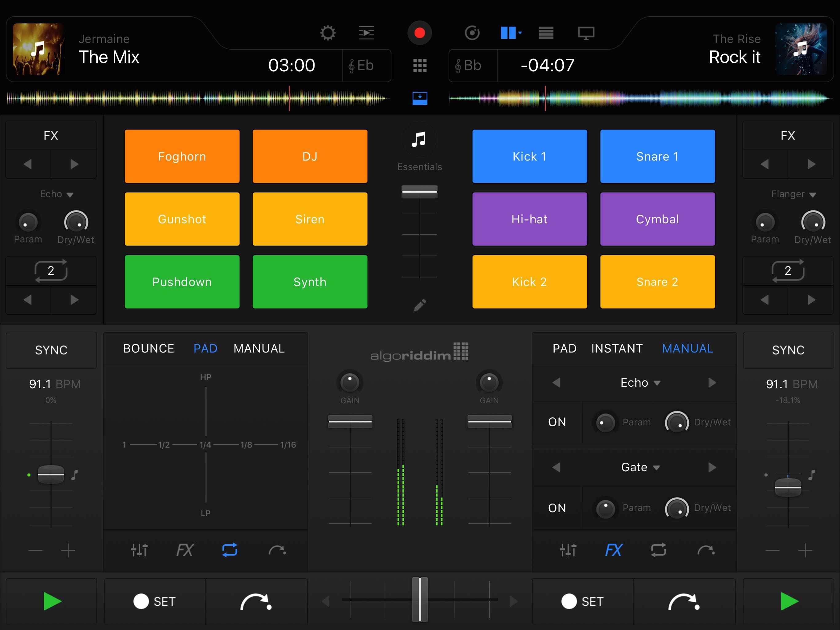This screenshot has height=630, width=840.
Task: Expand the Gate effect selector dropdown
Action: click(640, 467)
